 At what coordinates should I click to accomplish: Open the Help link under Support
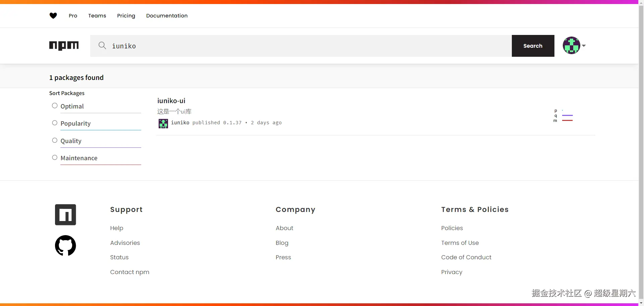117,228
